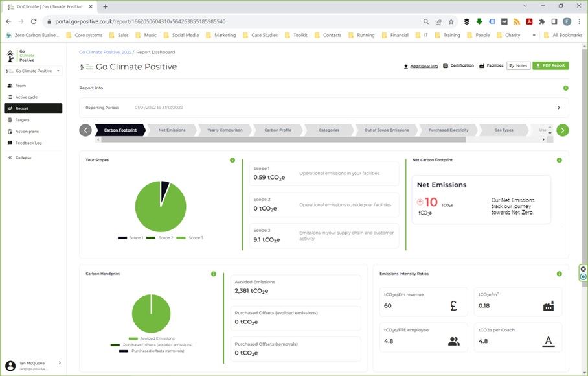The width and height of the screenshot is (588, 376).
Task: Click the Net Emissions red up-arrow icon
Action: point(420,202)
